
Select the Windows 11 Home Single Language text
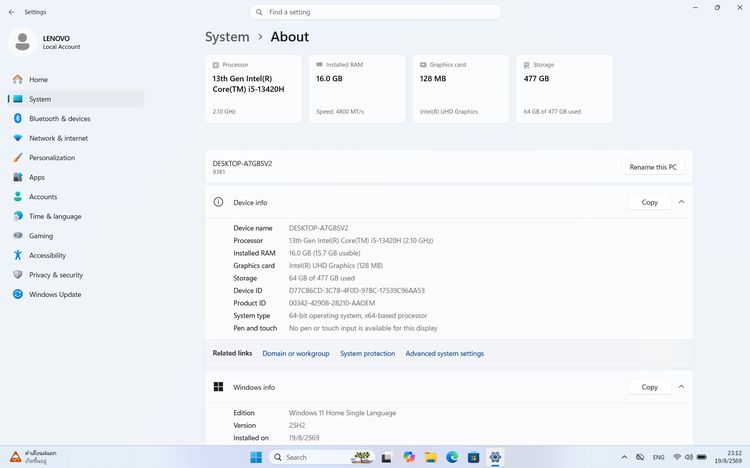342,412
